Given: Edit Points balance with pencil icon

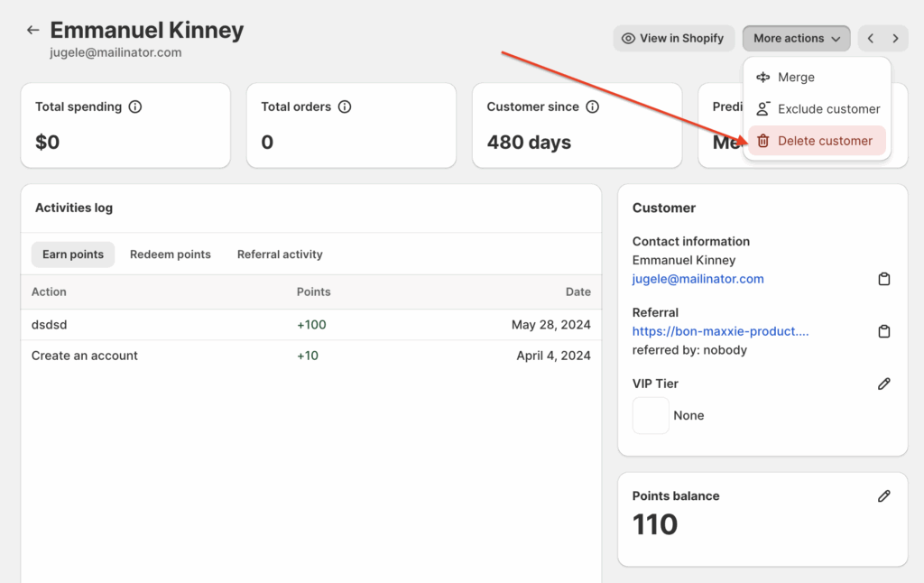Looking at the screenshot, I should tap(884, 495).
